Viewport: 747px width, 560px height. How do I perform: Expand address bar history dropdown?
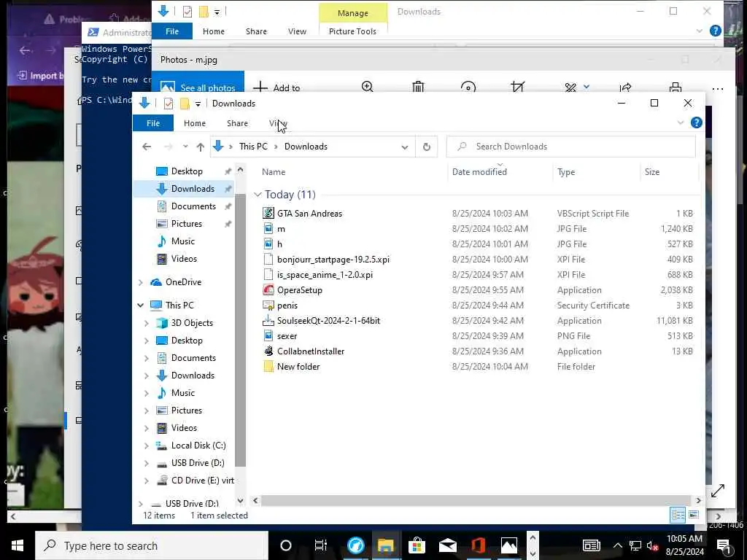(x=404, y=147)
